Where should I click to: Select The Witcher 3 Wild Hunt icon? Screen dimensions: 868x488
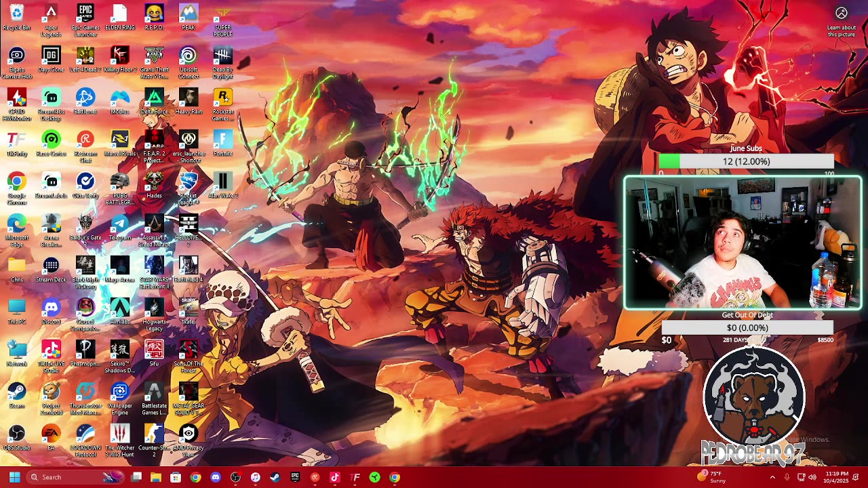pyautogui.click(x=120, y=441)
